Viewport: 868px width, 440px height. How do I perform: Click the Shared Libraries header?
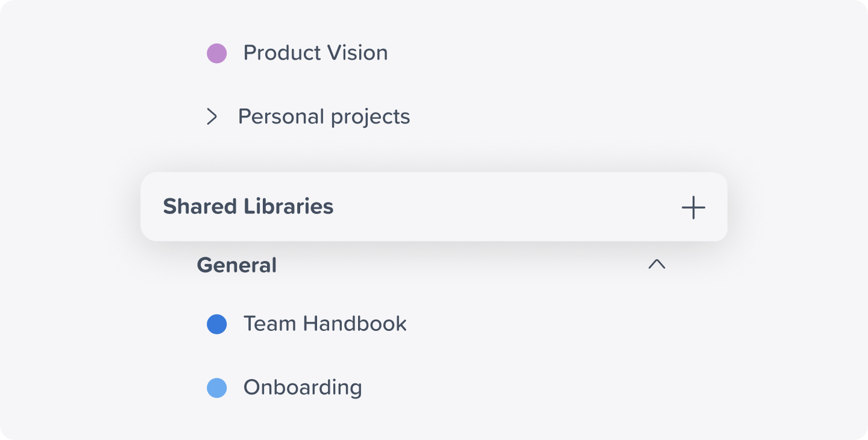pos(248,207)
